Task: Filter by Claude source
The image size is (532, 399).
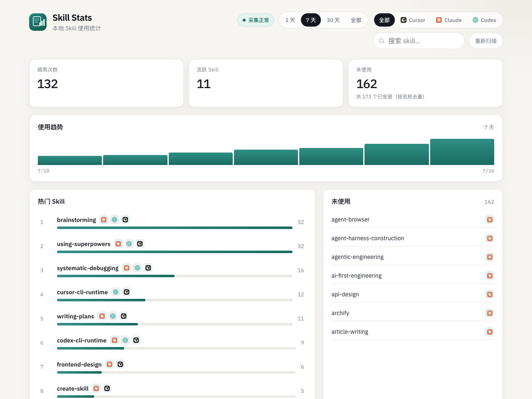Action: pos(449,20)
